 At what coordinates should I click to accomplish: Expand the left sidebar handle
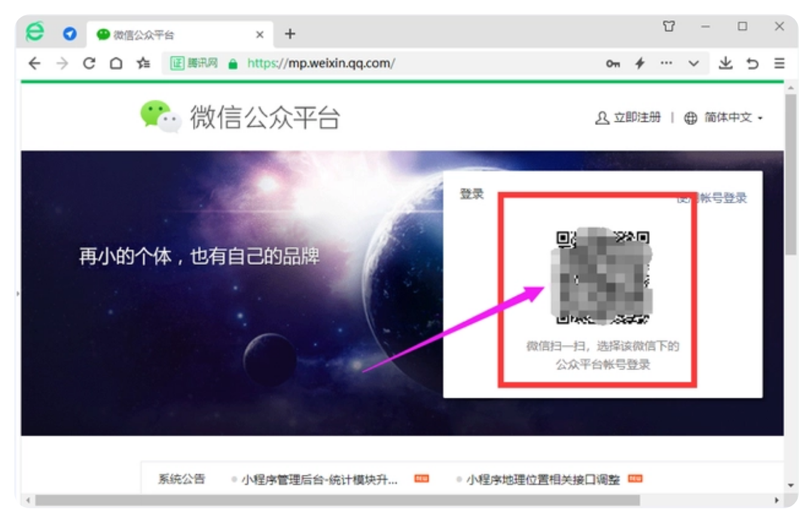(18, 294)
